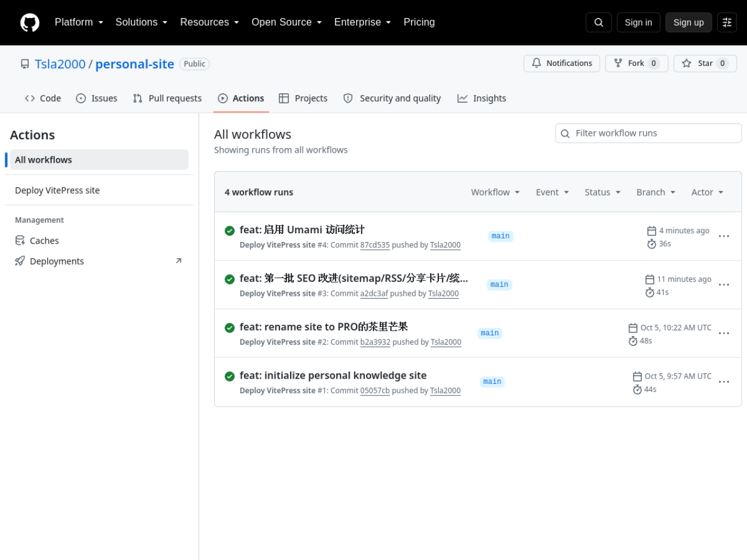Focus the Filter workflow runs field
This screenshot has height=560, width=747.
tap(648, 133)
